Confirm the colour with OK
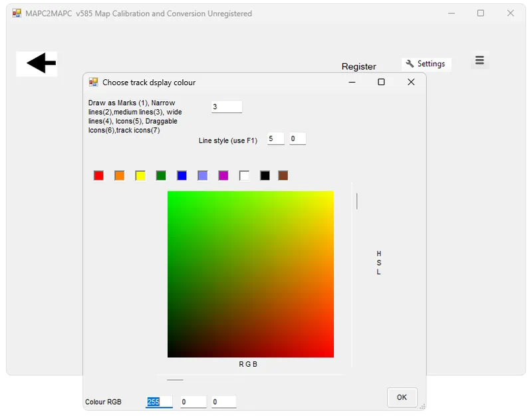The image size is (532, 418). pyautogui.click(x=402, y=397)
